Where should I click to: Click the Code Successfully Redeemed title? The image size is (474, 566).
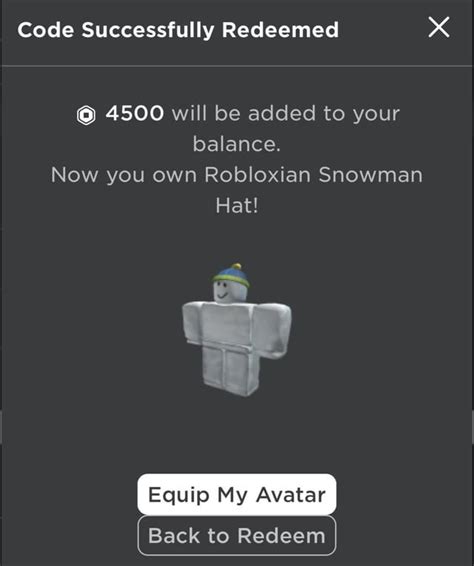178,30
